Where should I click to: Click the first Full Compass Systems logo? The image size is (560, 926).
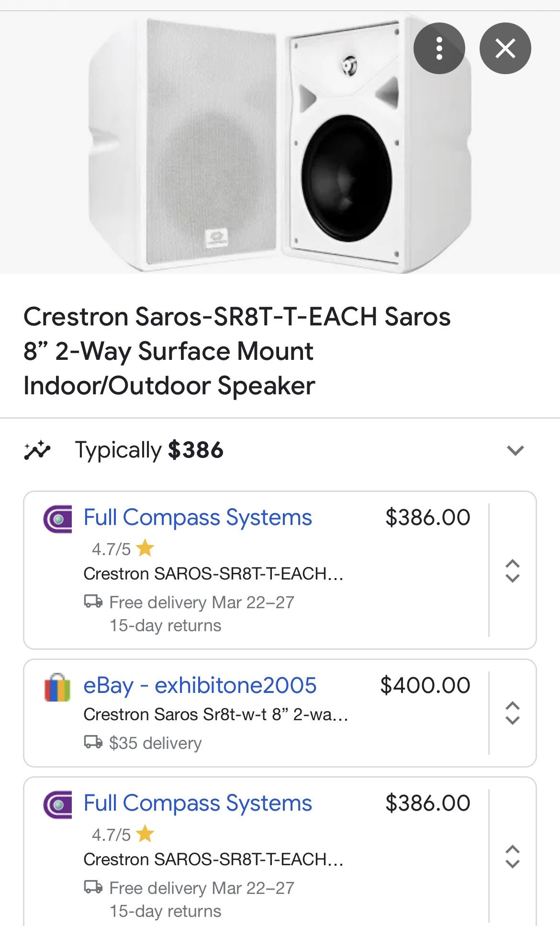(x=57, y=519)
